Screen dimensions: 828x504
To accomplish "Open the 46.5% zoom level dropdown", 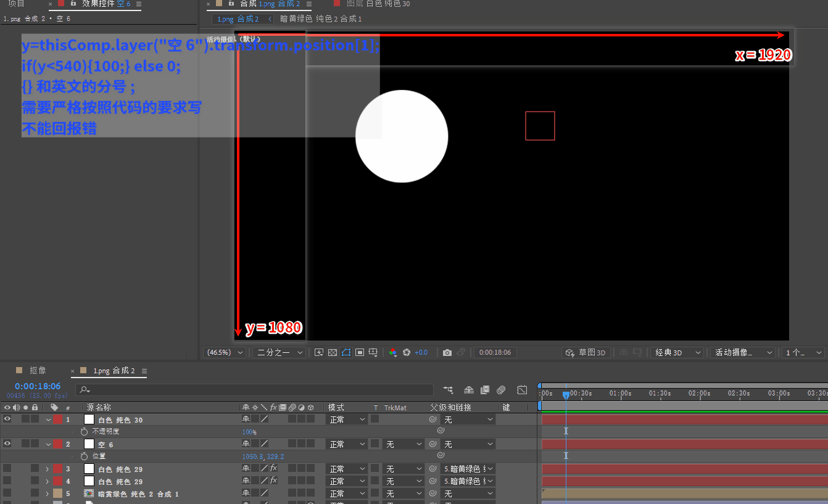I will coord(225,353).
